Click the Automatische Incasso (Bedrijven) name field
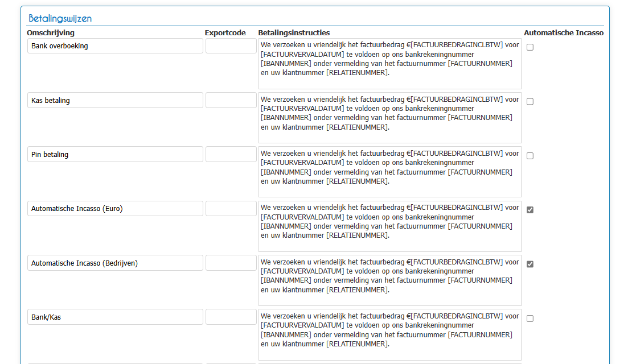 pos(115,263)
